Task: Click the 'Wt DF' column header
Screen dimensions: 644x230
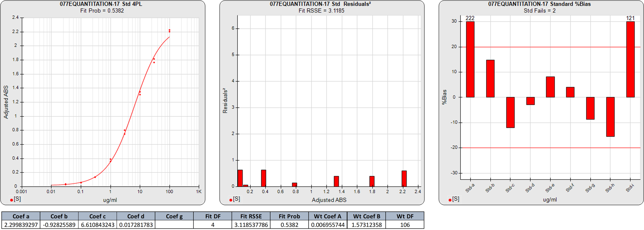Action: coord(405,216)
